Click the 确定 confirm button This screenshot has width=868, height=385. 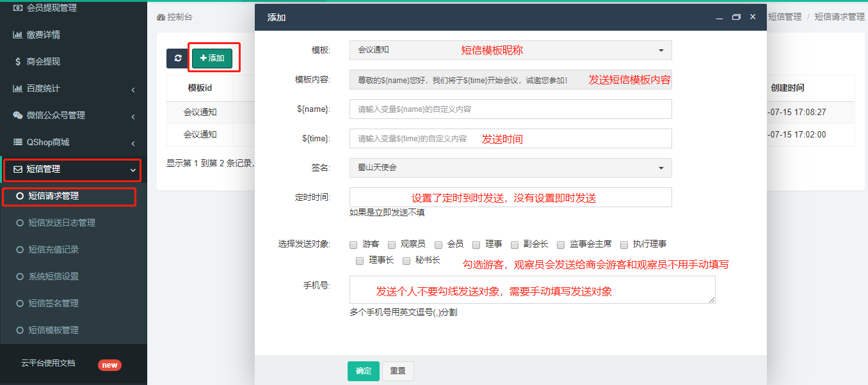tap(363, 371)
